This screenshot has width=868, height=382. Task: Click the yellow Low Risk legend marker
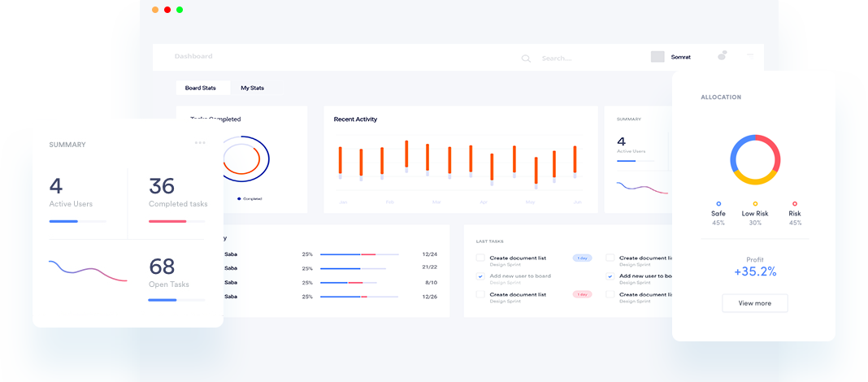(x=755, y=204)
